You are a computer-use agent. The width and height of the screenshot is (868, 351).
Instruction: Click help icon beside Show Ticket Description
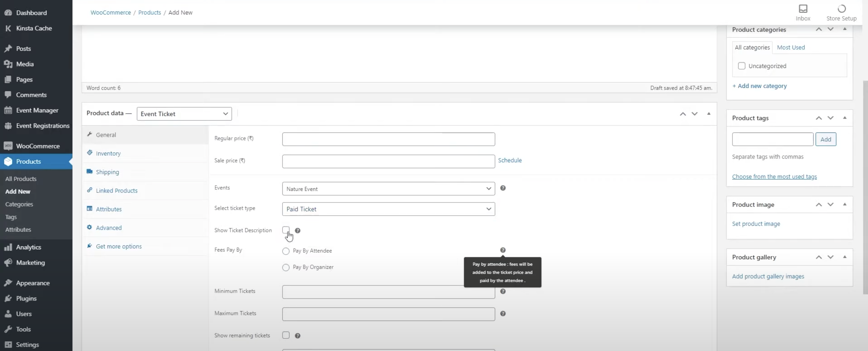pos(297,231)
